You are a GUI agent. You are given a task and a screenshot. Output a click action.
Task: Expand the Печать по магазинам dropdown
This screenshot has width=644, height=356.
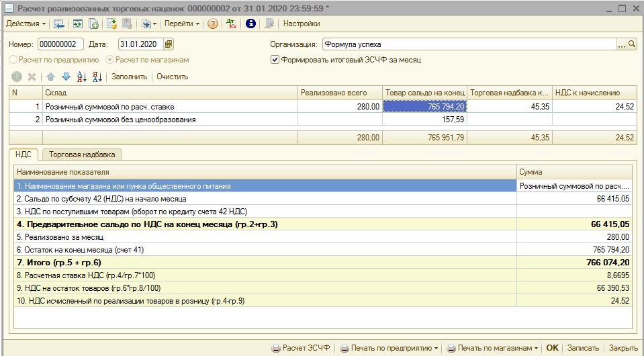492,348
